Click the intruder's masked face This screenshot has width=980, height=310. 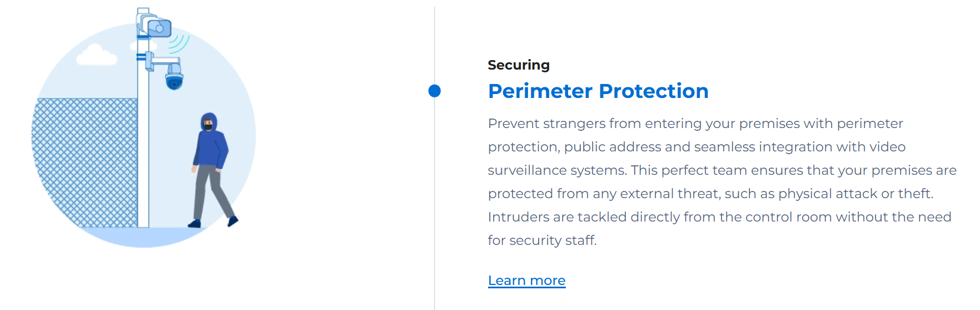tap(208, 125)
